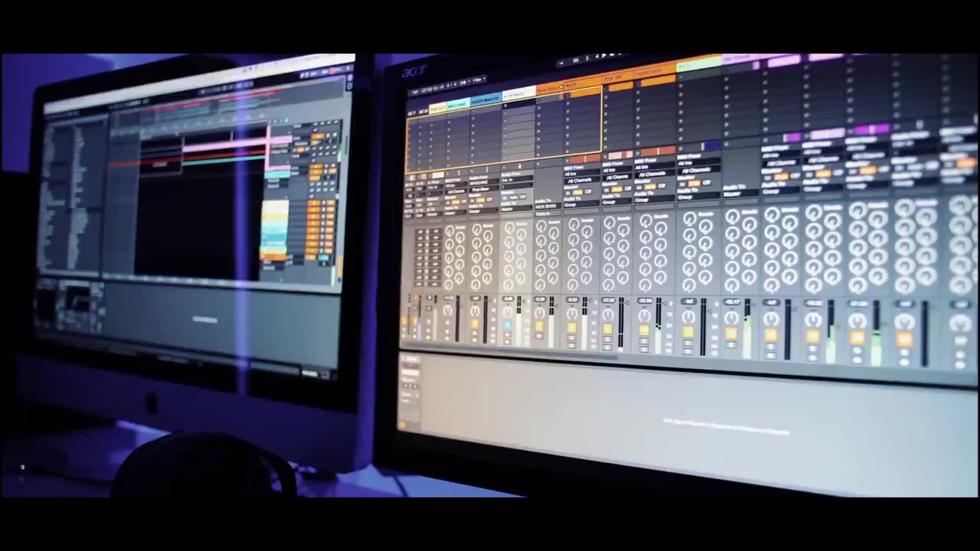Screen dimensions: 980x551
Task: Toggle KICK track's yellow activator button
Action: click(x=571, y=328)
